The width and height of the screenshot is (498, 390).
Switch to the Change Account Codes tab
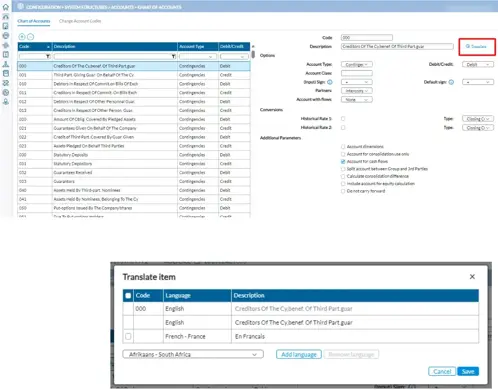(80, 21)
